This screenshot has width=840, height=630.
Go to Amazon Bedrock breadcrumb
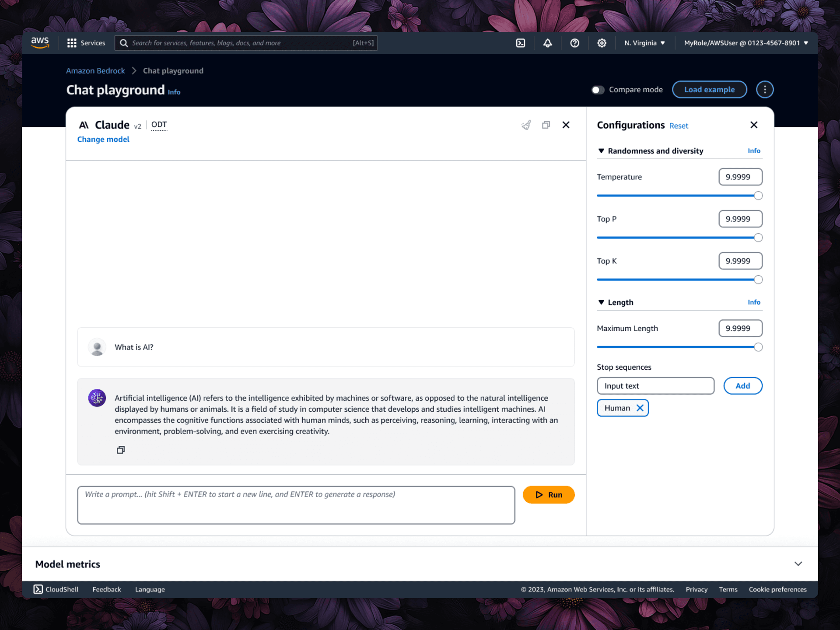pos(95,71)
